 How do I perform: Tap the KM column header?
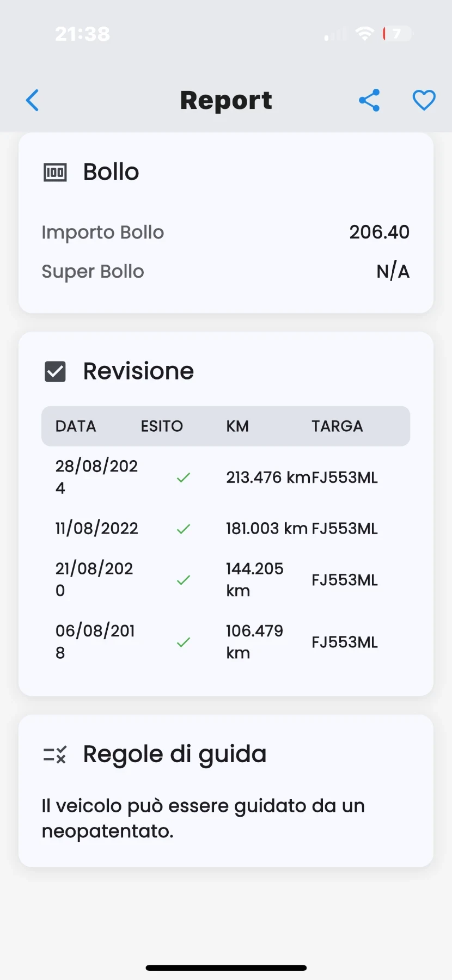237,426
